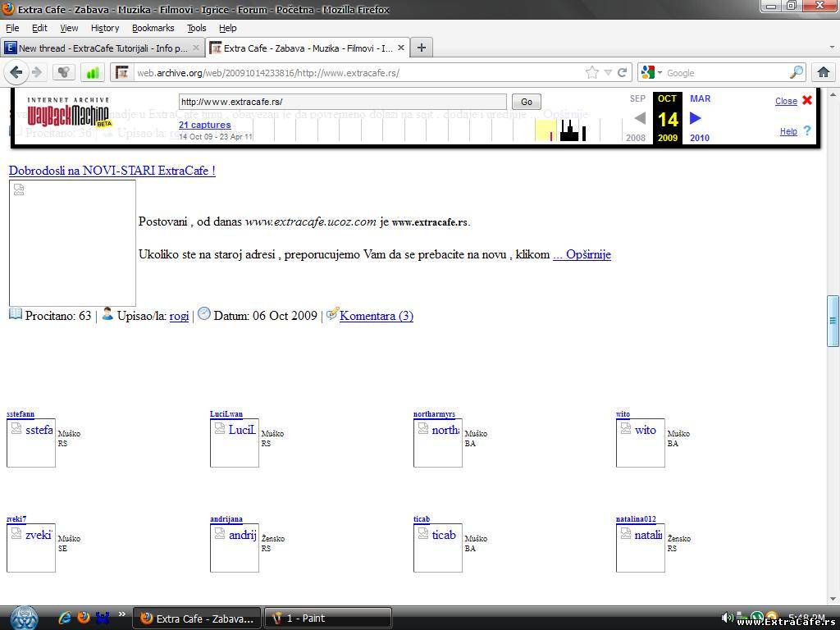Open the Tools menu
The height and width of the screenshot is (630, 840).
(x=197, y=28)
